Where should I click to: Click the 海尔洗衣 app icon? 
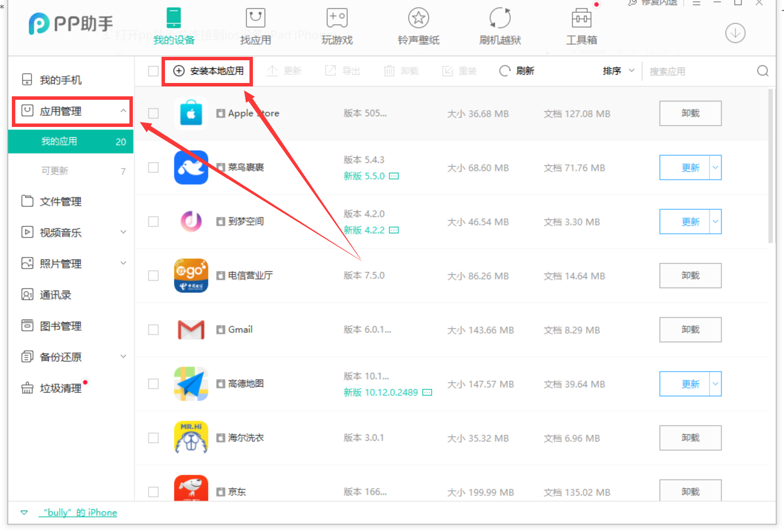click(x=191, y=438)
